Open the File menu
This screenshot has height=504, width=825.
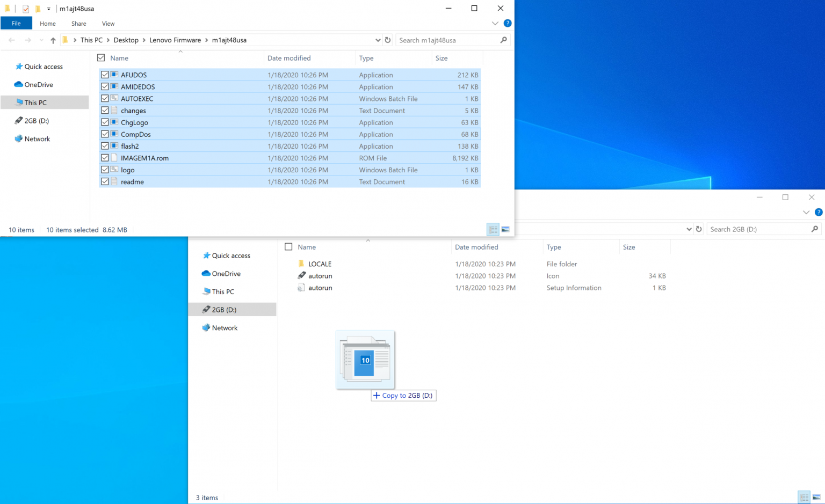coord(16,23)
